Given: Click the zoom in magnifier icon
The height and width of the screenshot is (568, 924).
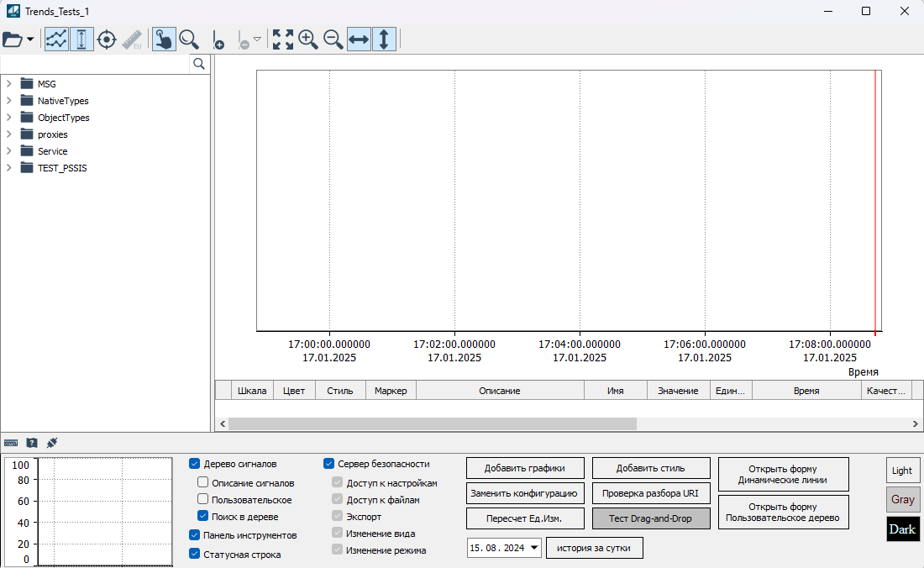Looking at the screenshot, I should 308,39.
